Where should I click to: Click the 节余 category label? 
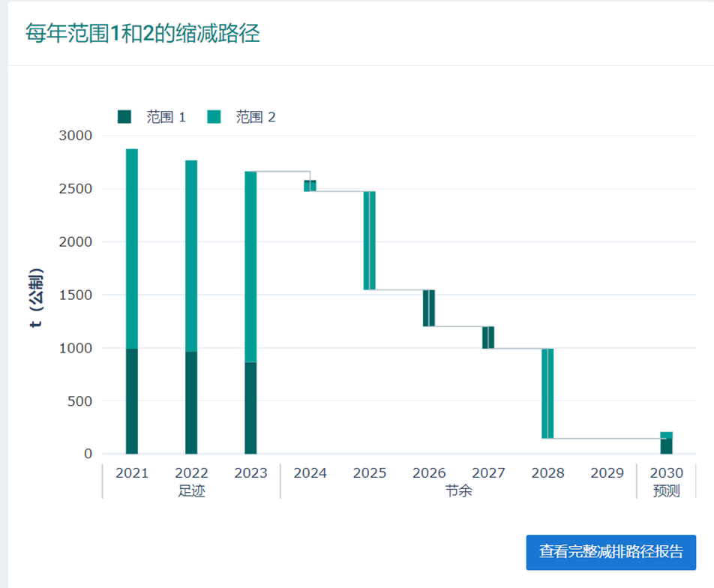(458, 491)
